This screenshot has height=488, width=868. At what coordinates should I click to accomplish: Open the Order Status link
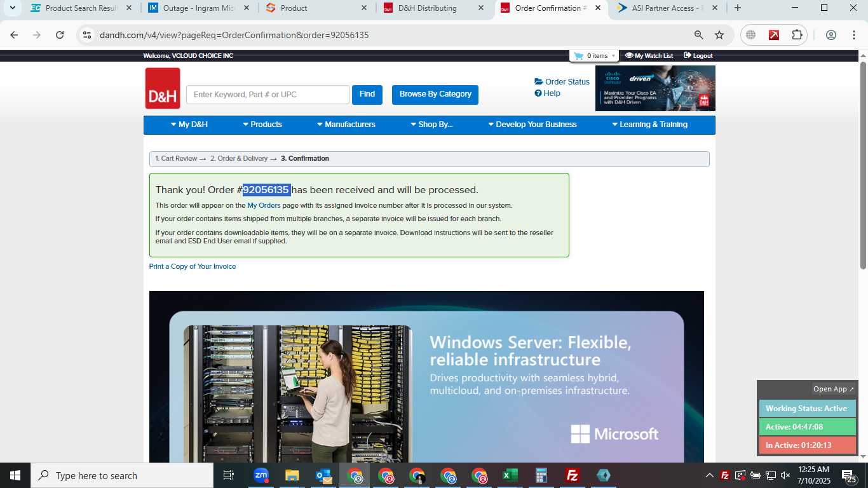click(x=562, y=82)
